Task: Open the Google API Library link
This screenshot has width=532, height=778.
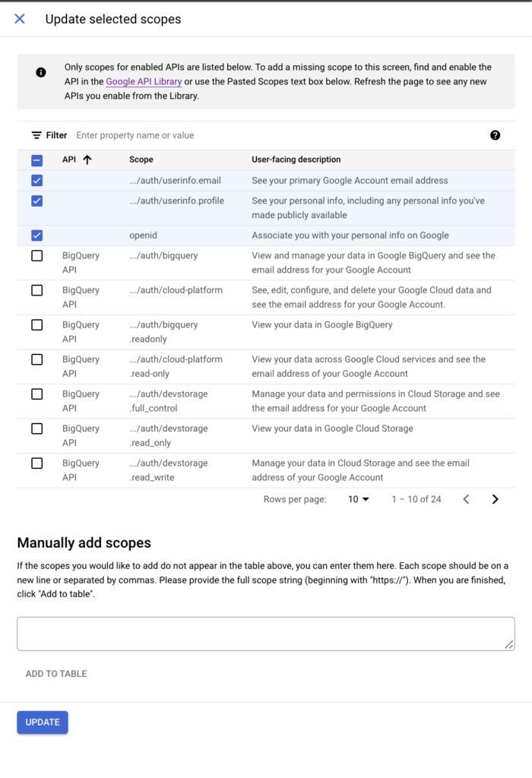Action: 144,82
